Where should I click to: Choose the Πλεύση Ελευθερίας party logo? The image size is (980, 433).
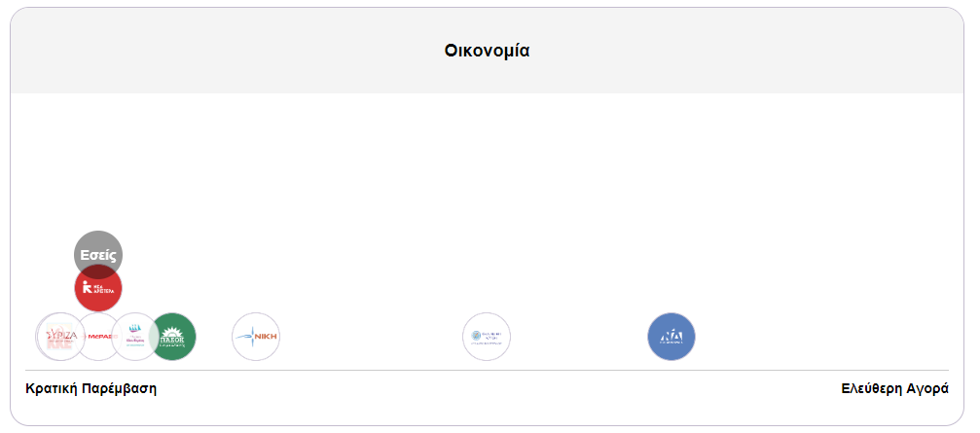(x=135, y=336)
